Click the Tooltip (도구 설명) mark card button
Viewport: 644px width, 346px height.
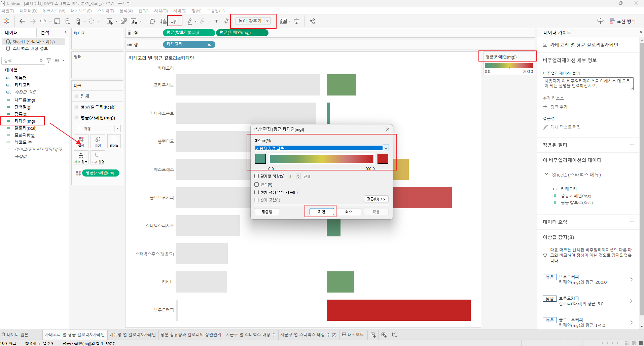98,157
